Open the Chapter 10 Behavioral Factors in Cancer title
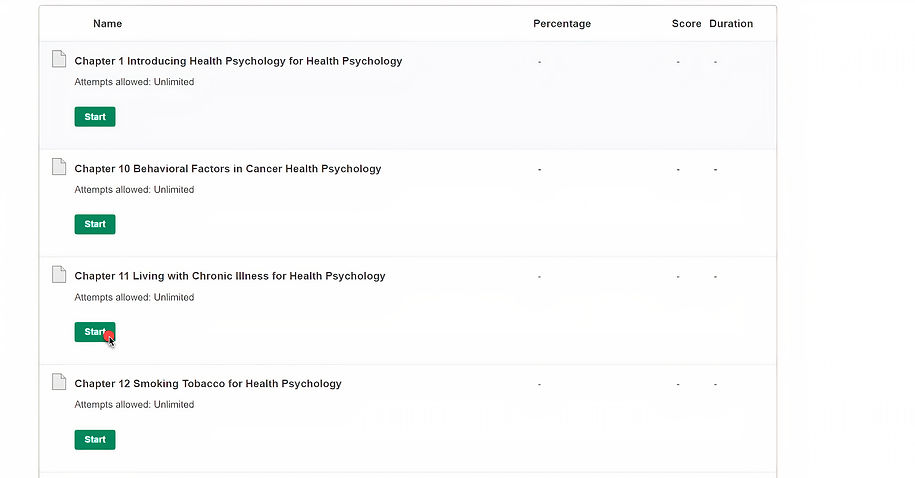The image size is (915, 478). [228, 169]
